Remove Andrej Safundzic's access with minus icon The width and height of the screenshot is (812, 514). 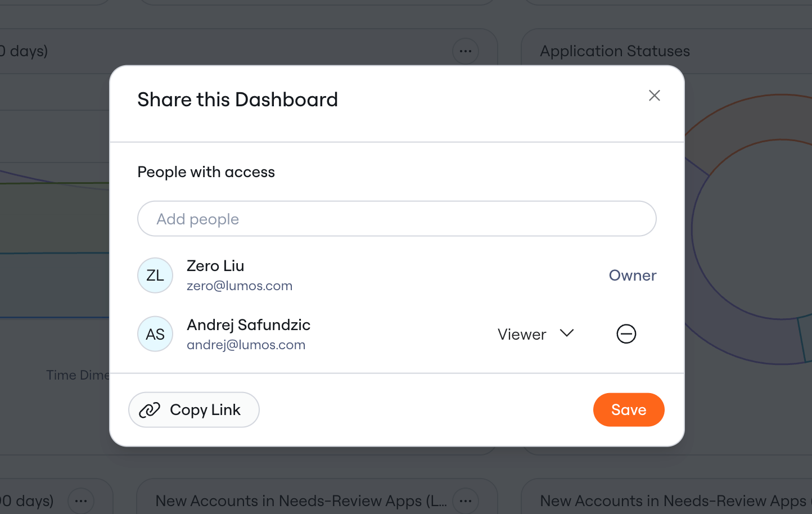tap(626, 334)
